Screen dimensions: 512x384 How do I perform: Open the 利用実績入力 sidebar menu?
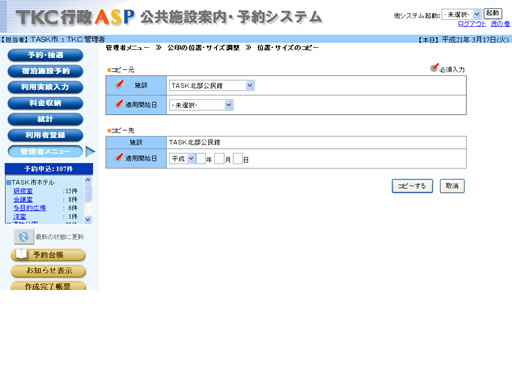(x=45, y=87)
